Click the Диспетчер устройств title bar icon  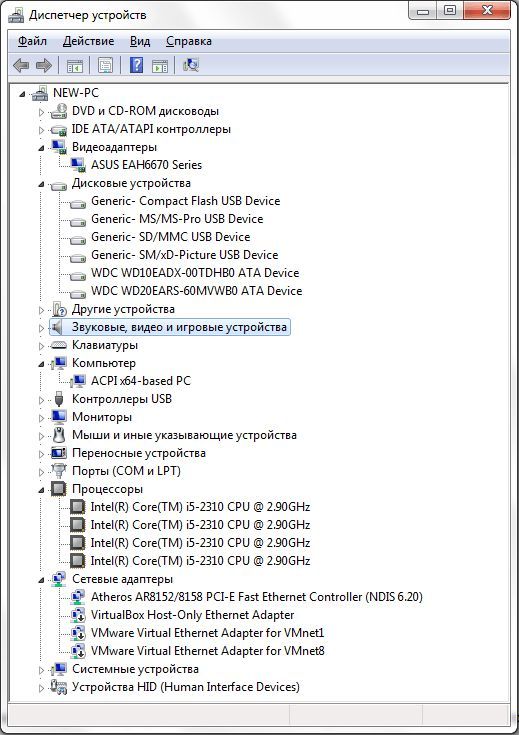pos(16,15)
